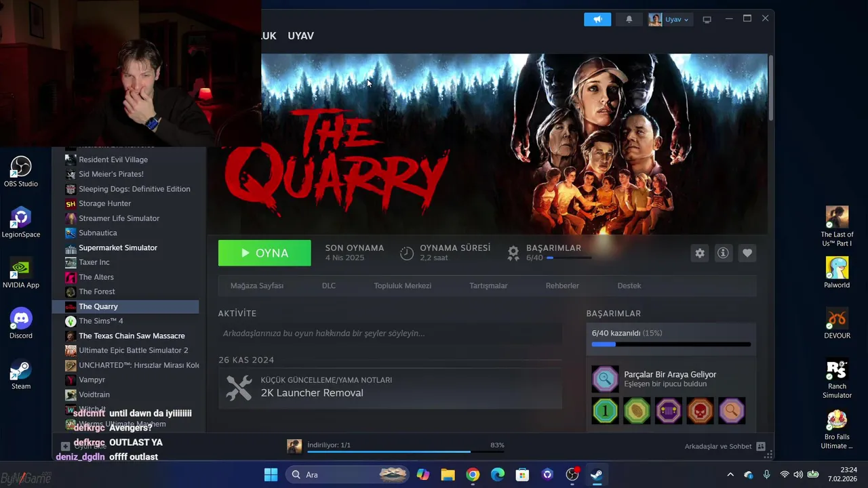The height and width of the screenshot is (488, 868).
Task: Open the DLC tab
Action: pos(329,285)
